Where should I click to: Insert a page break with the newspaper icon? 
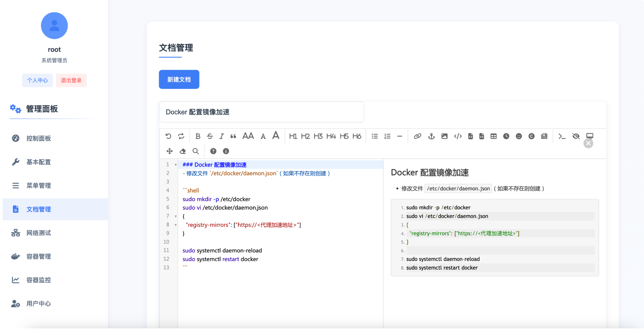(x=544, y=136)
